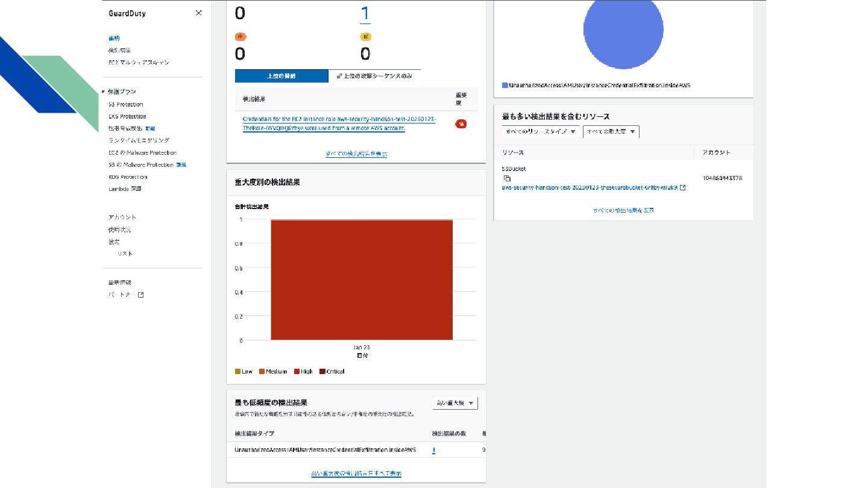Open ランタイムモニタリング page
868x488 pixels.
(139, 140)
